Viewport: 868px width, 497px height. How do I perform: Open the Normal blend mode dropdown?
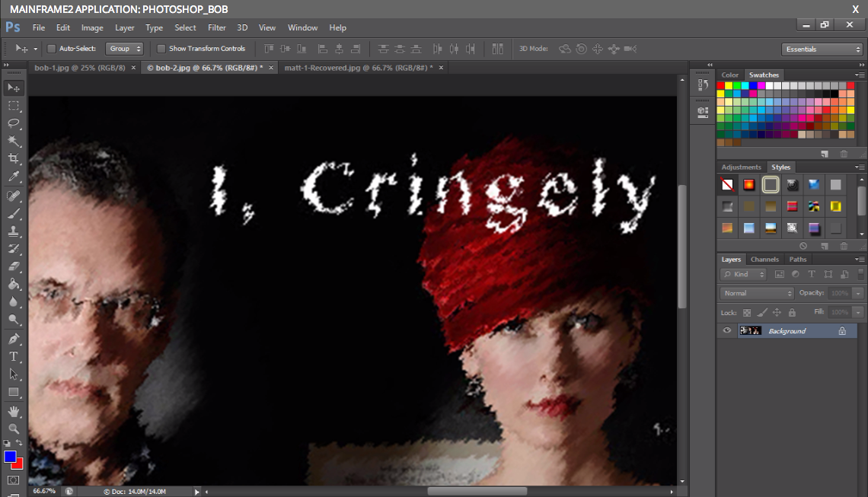(757, 293)
